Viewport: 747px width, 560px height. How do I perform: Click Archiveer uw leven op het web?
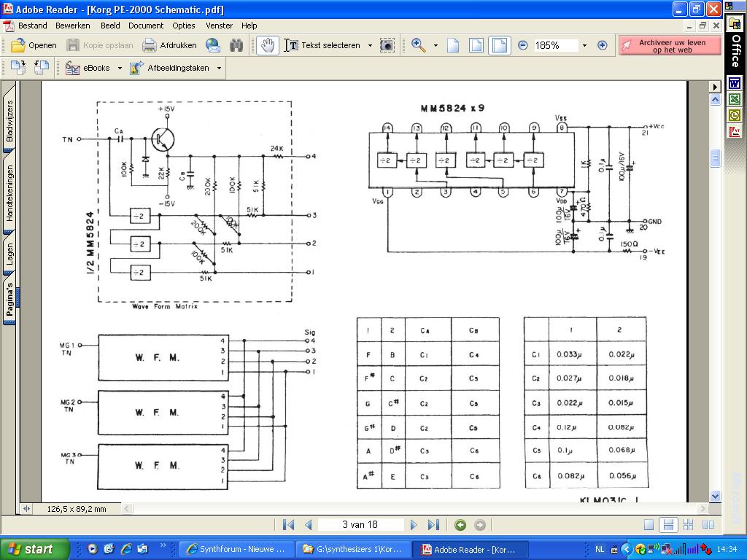pyautogui.click(x=670, y=46)
